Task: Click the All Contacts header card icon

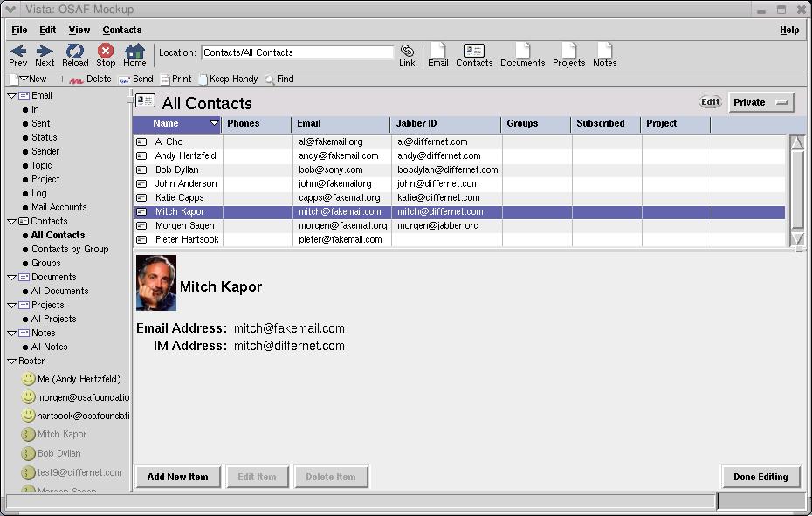Action: [146, 100]
